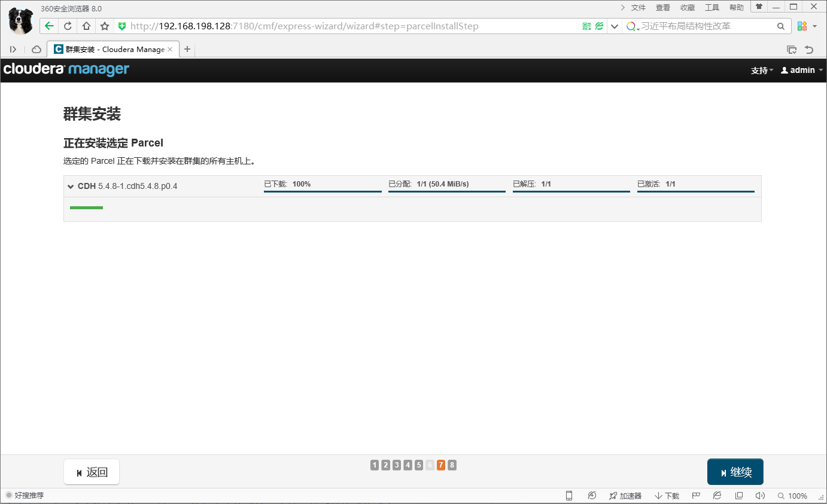Open the cloud sync icon on tab bar
Screen dimensions: 827x504
click(x=37, y=49)
